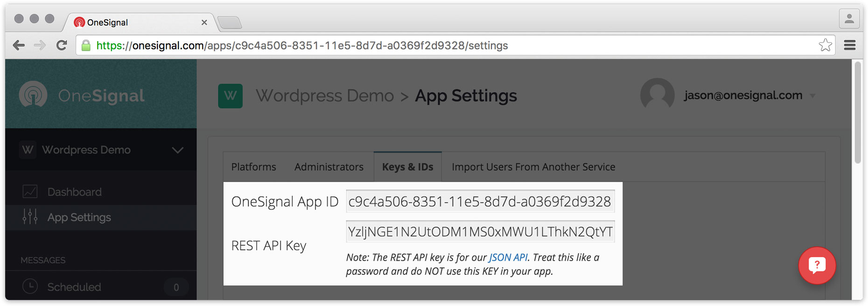Open the jason@onesignal.com account dropdown

click(x=812, y=96)
